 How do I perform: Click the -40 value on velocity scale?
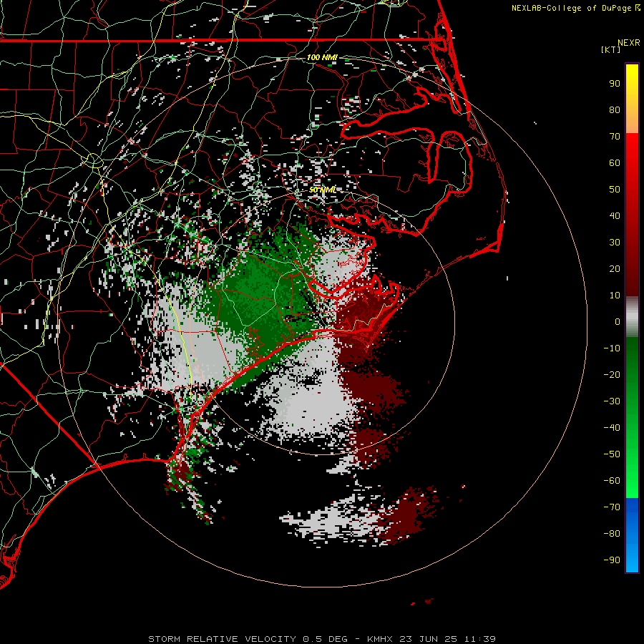tap(612, 428)
